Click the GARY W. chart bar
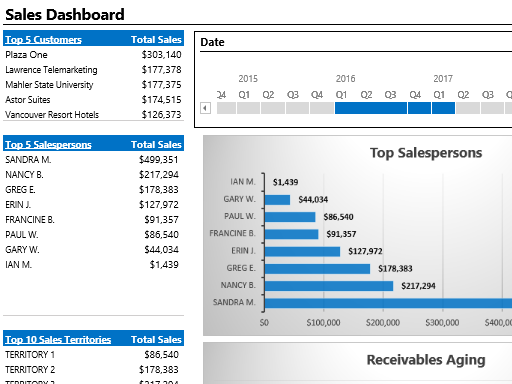 point(277,199)
